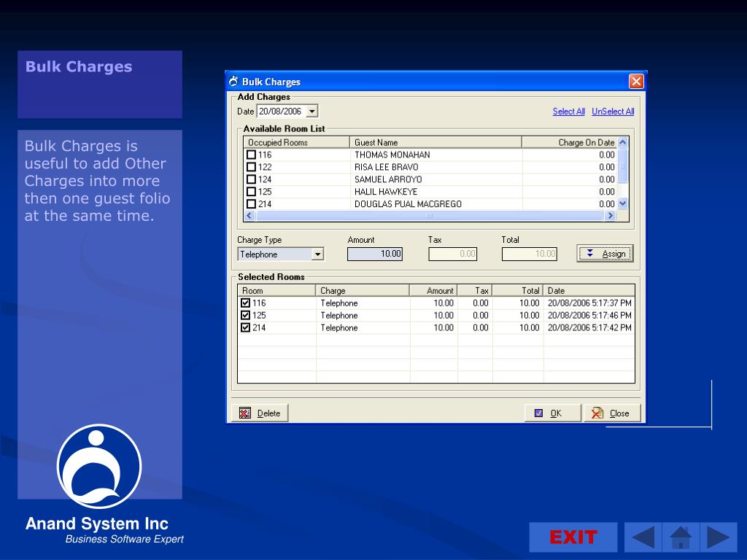Click Telephone charge in room 116 row

(339, 303)
